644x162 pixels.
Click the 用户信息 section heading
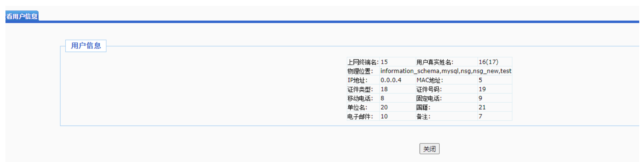(x=86, y=46)
